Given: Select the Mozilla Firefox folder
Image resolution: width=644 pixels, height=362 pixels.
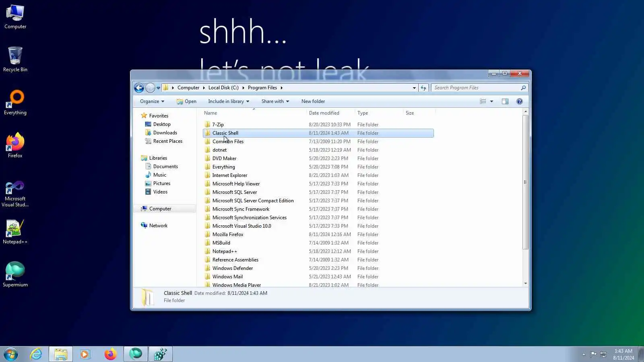Looking at the screenshot, I should (318, 234).
